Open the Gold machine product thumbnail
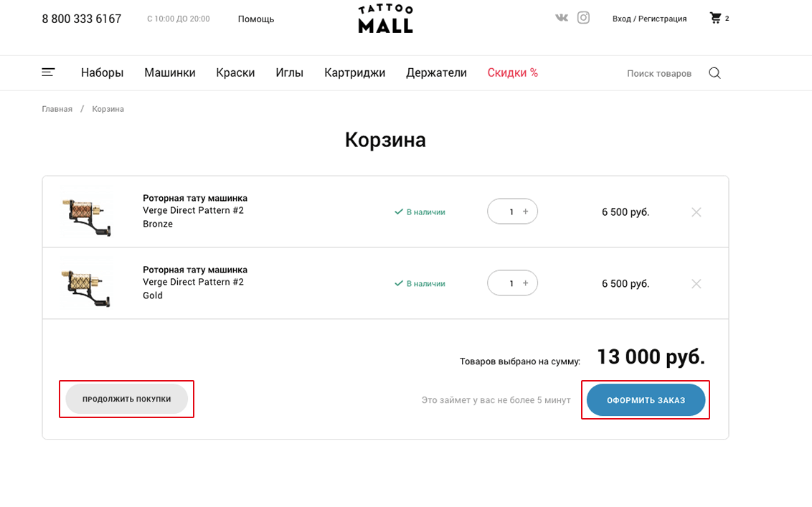This screenshot has height=507, width=812. tap(88, 284)
